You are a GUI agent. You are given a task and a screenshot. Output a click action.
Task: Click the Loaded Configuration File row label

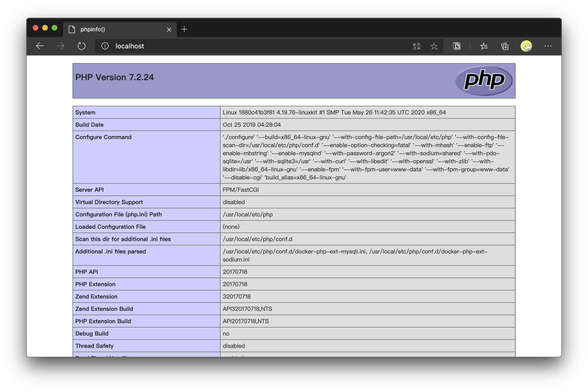[110, 227]
